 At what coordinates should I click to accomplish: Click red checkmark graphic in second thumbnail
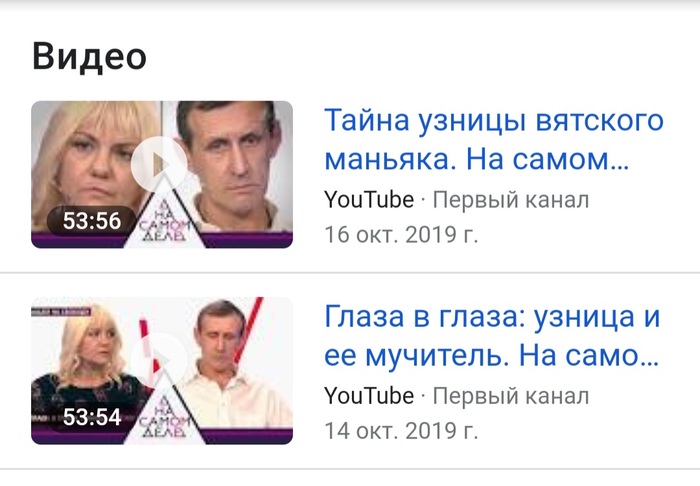[x=250, y=330]
